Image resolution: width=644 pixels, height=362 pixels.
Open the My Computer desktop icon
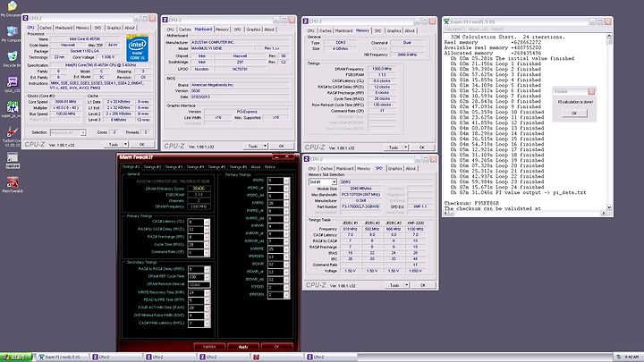[x=12, y=32]
